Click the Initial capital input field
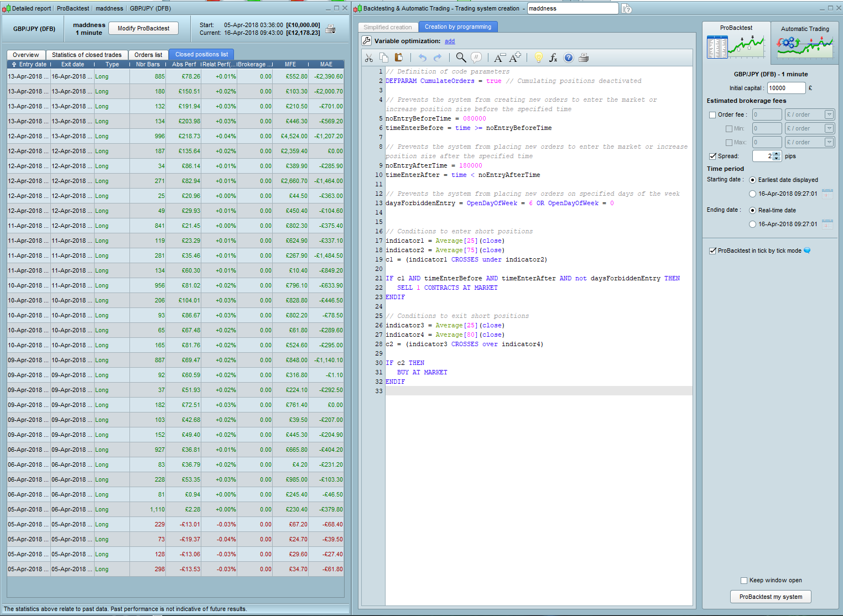The width and height of the screenshot is (843, 616). pyautogui.click(x=785, y=88)
